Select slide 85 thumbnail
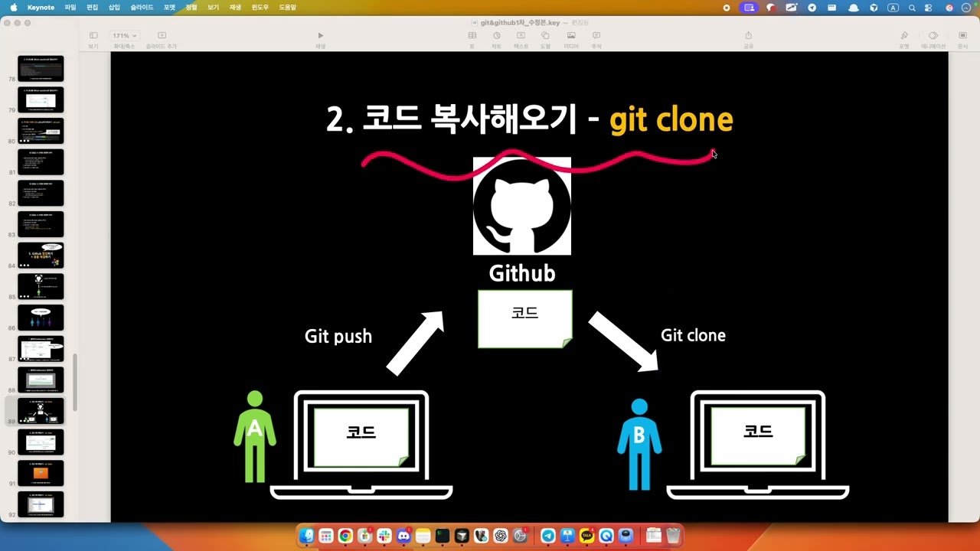The image size is (980, 551). coord(41,286)
